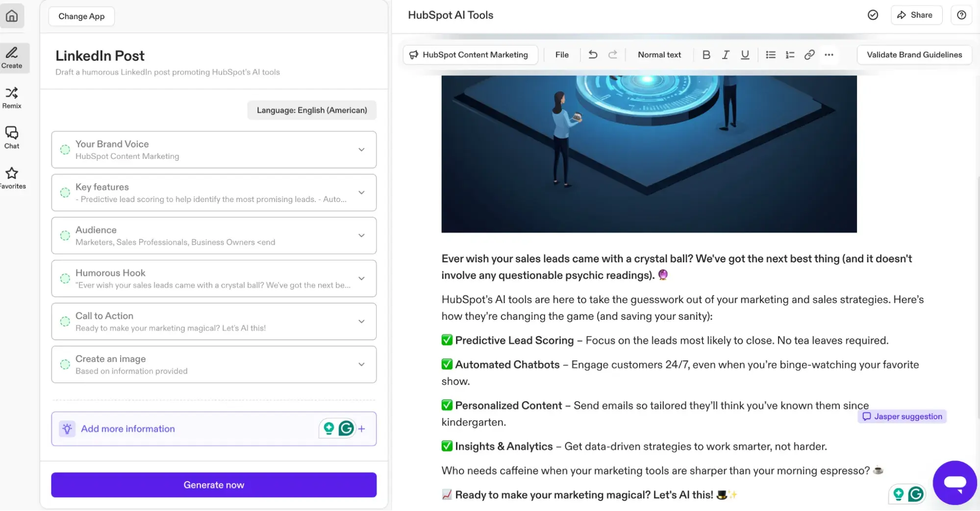
Task: Click the redo arrow in editor toolbar
Action: 613,54
